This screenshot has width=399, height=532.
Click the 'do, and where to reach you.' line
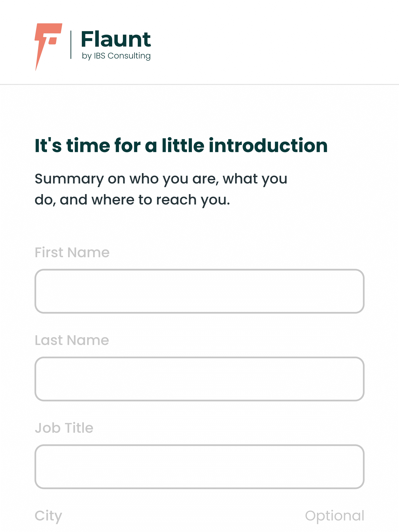point(132,200)
